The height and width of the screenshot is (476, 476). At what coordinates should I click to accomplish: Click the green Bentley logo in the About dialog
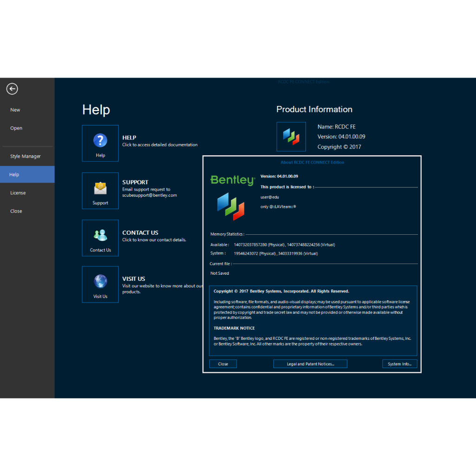click(x=232, y=180)
